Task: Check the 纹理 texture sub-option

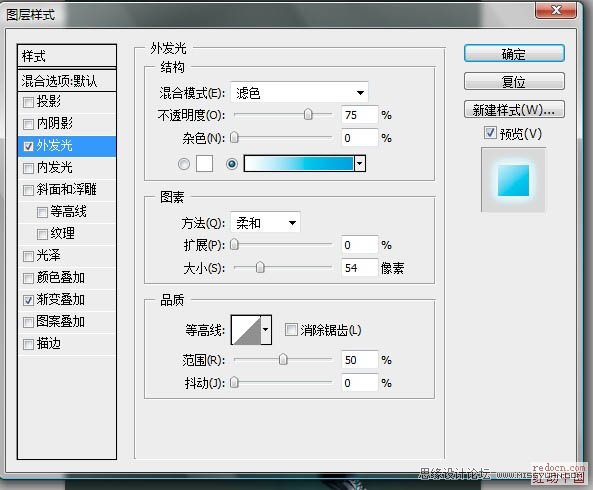Action: point(42,234)
